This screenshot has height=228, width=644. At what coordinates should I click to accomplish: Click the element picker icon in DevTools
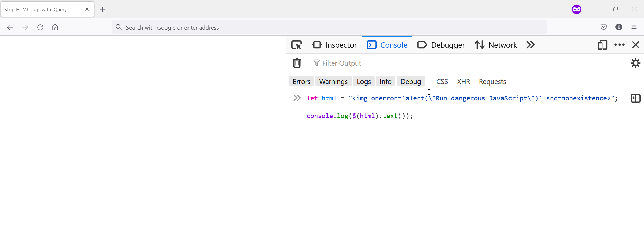point(297,45)
